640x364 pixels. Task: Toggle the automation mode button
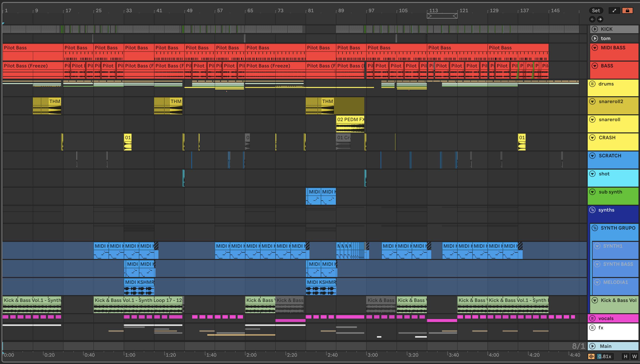[x=614, y=11]
